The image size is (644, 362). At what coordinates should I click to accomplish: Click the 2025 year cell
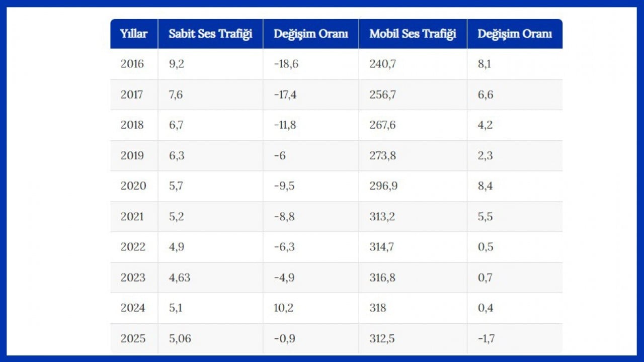coord(132,338)
